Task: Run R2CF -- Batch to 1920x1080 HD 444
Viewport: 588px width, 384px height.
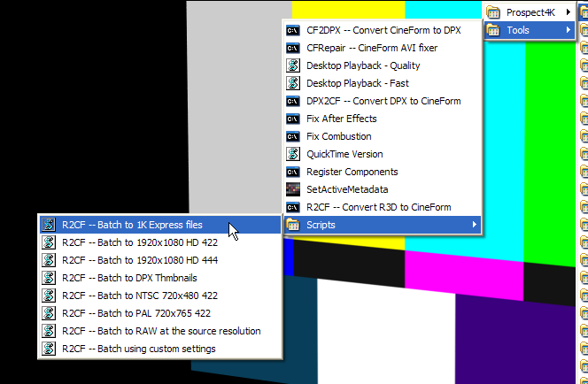Action: tap(160, 260)
